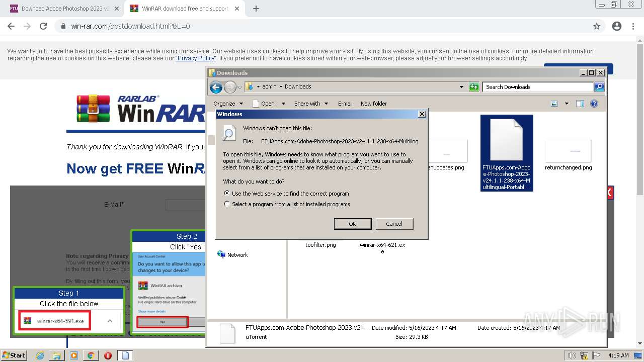Select 'Select a program from a list' option
The width and height of the screenshot is (644, 362).
tap(227, 204)
